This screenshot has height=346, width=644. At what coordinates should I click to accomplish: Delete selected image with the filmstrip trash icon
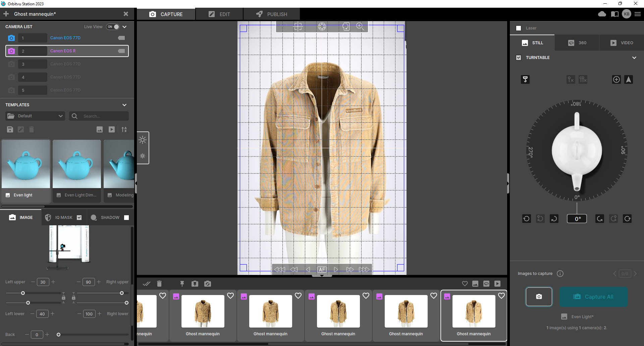[x=159, y=284]
